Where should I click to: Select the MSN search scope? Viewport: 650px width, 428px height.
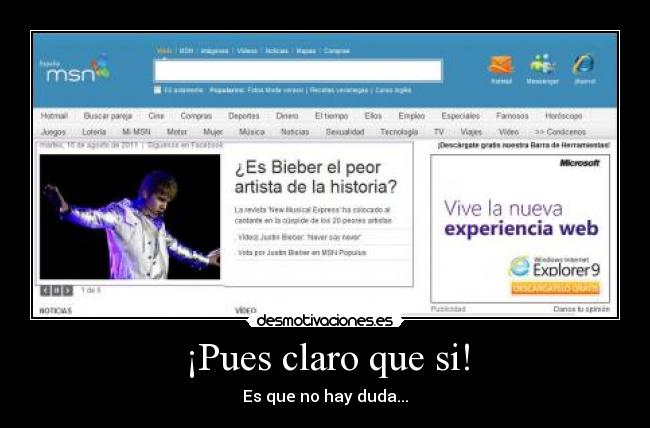coord(186,51)
